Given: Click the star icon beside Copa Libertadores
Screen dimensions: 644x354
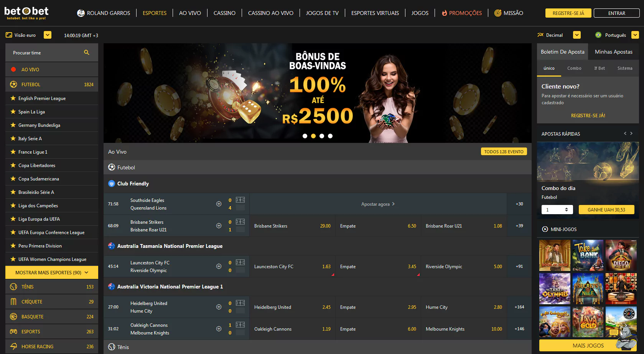Looking at the screenshot, I should click(x=13, y=165).
